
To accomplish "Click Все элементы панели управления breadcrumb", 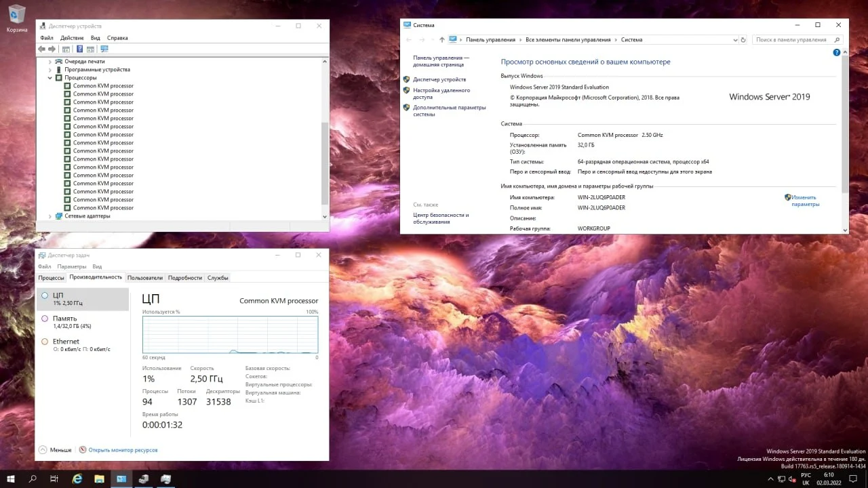I will (x=568, y=40).
